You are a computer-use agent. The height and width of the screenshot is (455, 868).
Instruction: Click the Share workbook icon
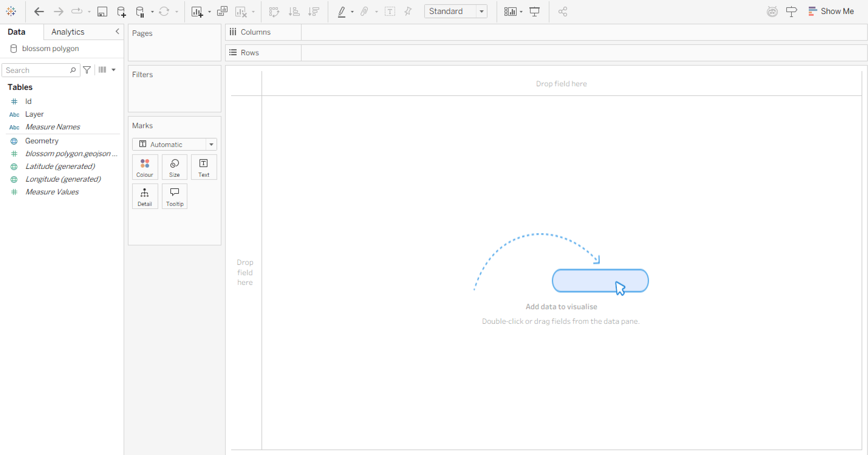point(563,12)
